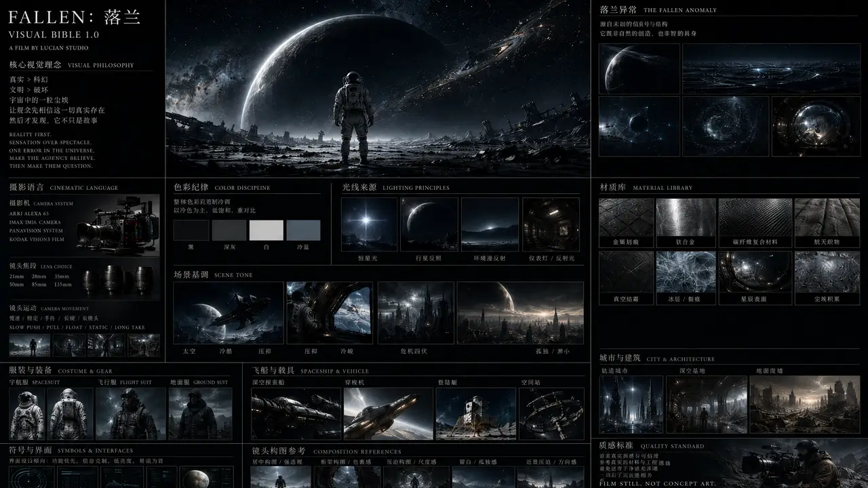
Task: Choose the 碳纤维复合材料 carbon fiber texture
Action: 755,217
